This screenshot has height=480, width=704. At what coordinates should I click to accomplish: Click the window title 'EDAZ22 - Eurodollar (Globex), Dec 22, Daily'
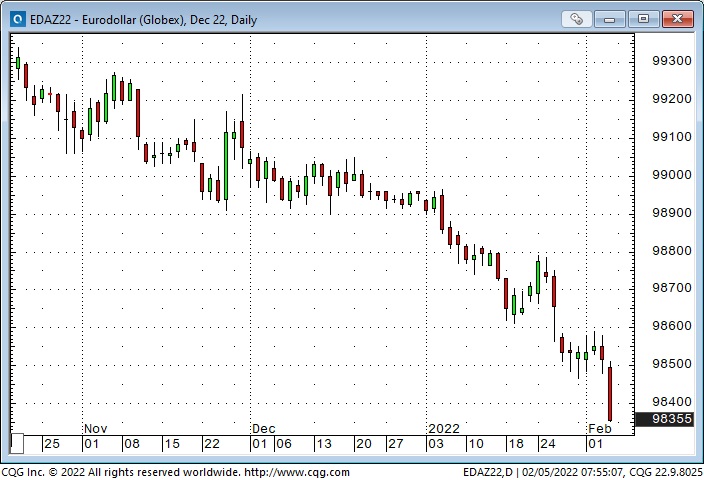click(143, 20)
